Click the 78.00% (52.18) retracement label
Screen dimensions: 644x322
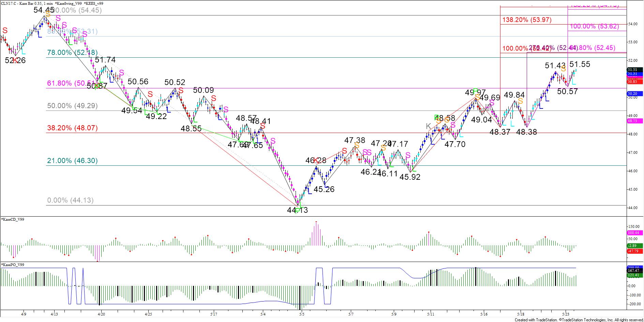[72, 53]
